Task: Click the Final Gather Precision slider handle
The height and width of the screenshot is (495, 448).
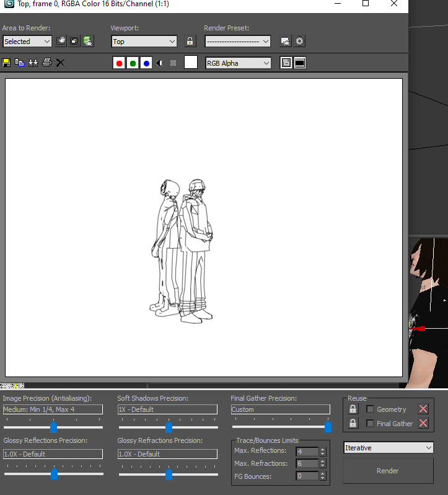Action: [x=328, y=427]
